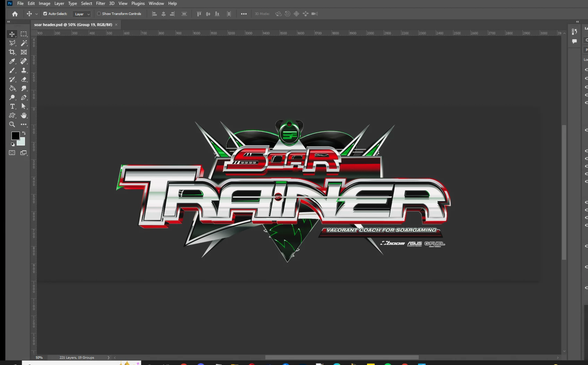Open the Layer menu
The image size is (588, 365).
click(59, 3)
